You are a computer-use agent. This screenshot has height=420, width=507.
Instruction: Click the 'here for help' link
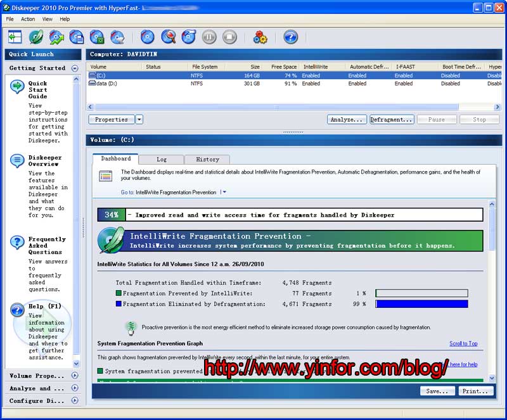click(464, 364)
